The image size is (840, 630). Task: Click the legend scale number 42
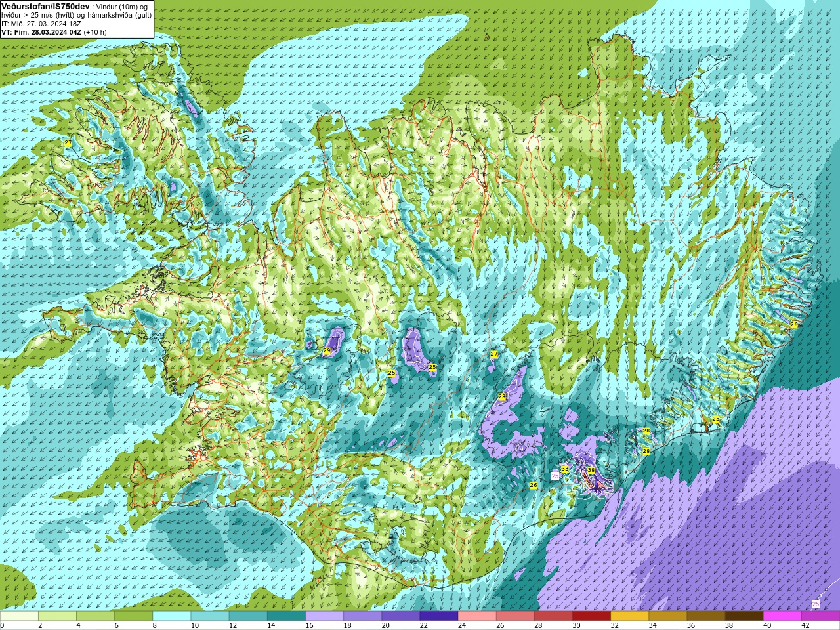point(805,625)
